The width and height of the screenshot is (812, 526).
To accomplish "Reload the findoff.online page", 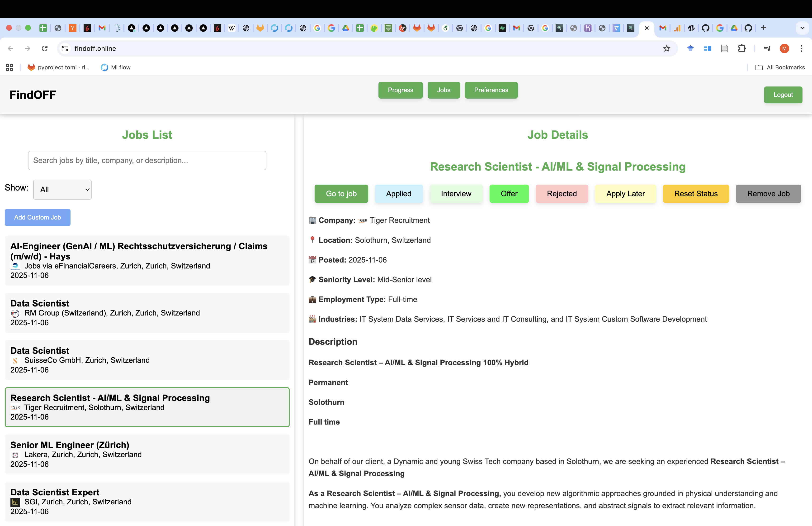I will tap(45, 48).
